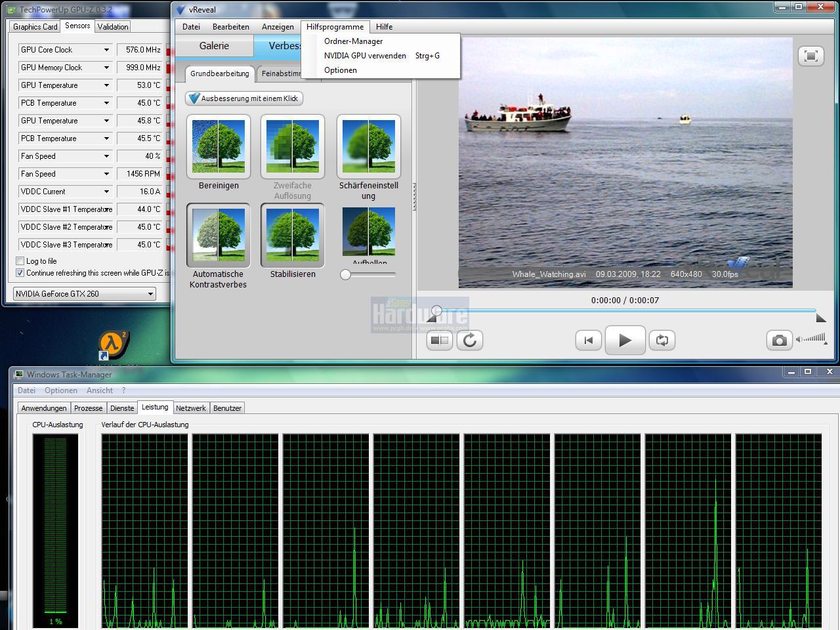Click the Task-Manager title bar icon

tap(18, 374)
